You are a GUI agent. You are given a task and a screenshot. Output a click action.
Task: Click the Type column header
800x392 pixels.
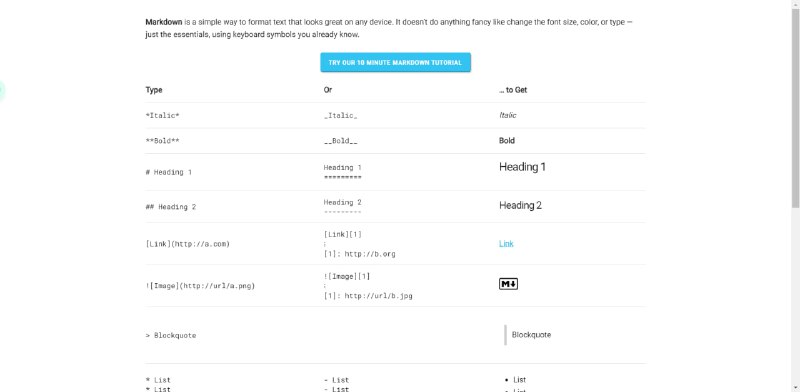(154, 90)
